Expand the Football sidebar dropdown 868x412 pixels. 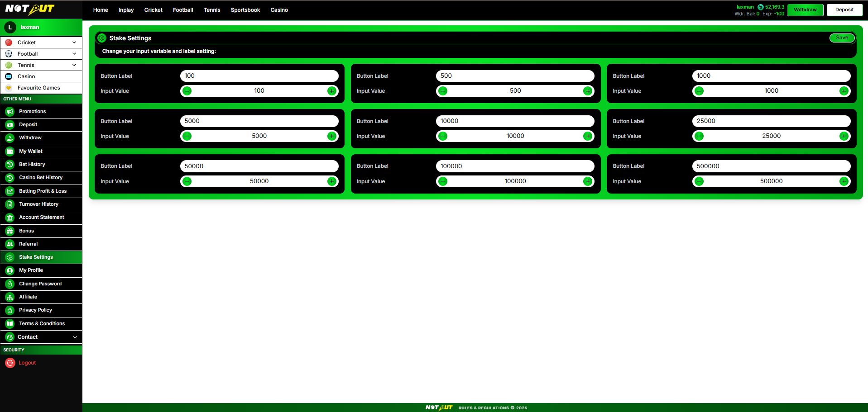pos(74,54)
